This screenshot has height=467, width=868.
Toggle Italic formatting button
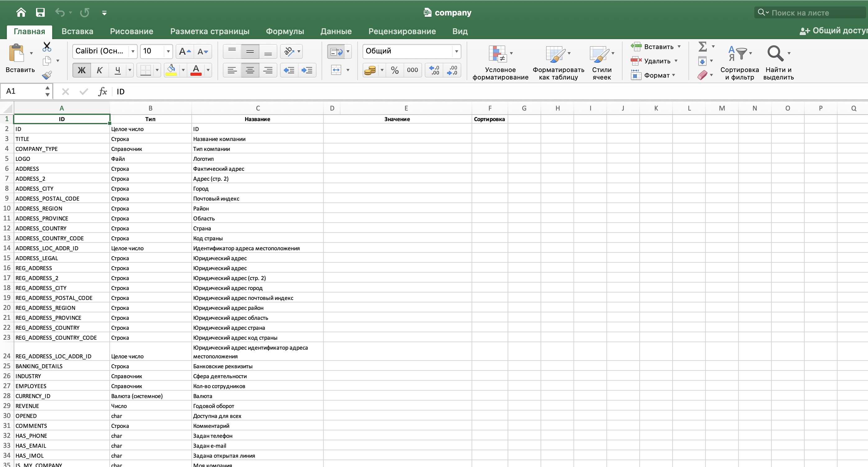pyautogui.click(x=99, y=70)
